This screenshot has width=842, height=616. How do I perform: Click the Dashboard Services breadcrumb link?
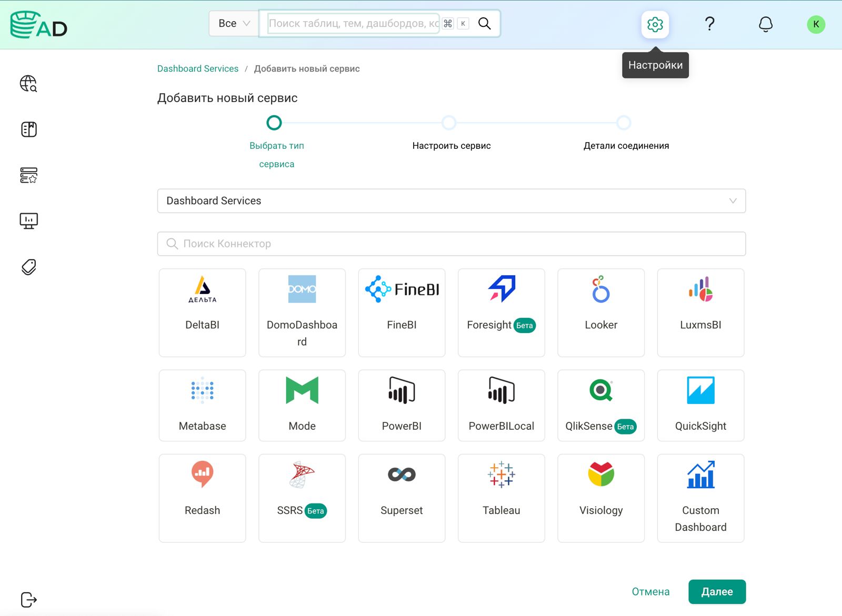pyautogui.click(x=197, y=68)
